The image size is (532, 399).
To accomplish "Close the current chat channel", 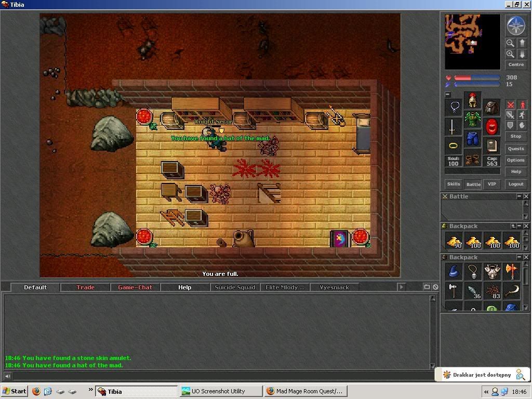I will tap(435, 287).
